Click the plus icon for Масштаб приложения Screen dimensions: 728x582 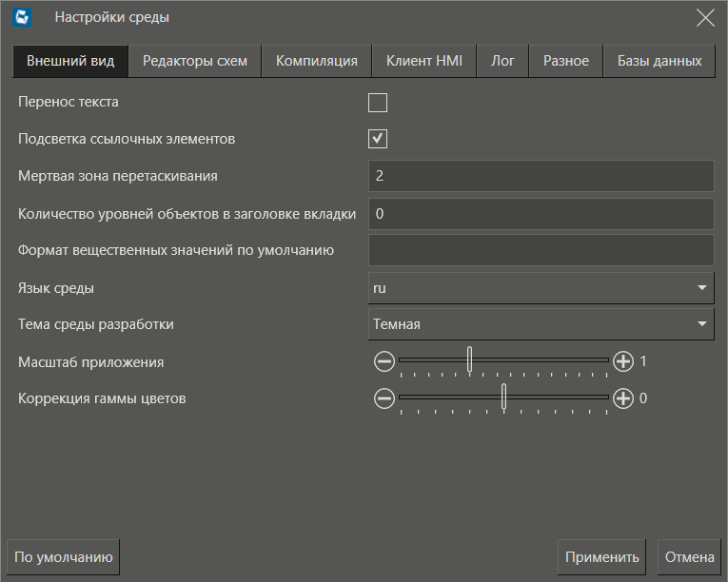pyautogui.click(x=622, y=361)
